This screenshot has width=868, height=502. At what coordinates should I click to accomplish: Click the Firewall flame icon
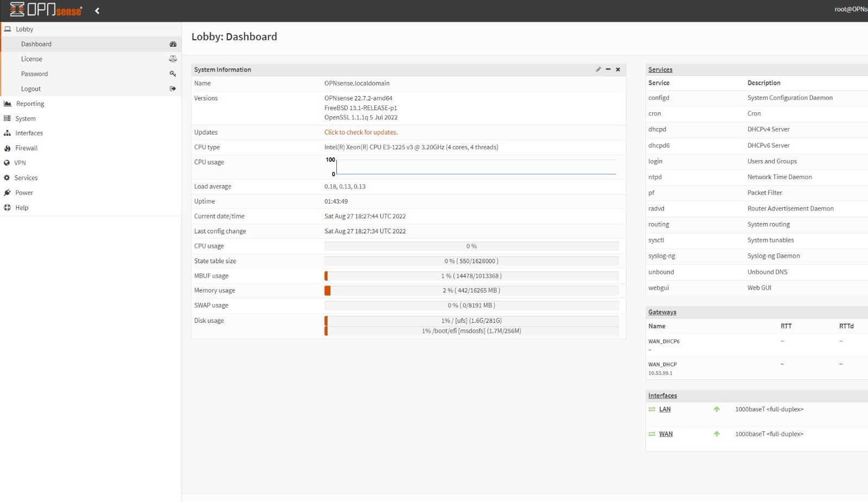click(7, 148)
